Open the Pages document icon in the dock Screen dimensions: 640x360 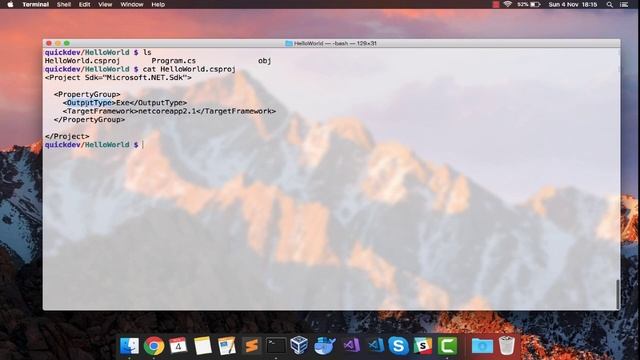pyautogui.click(x=227, y=346)
